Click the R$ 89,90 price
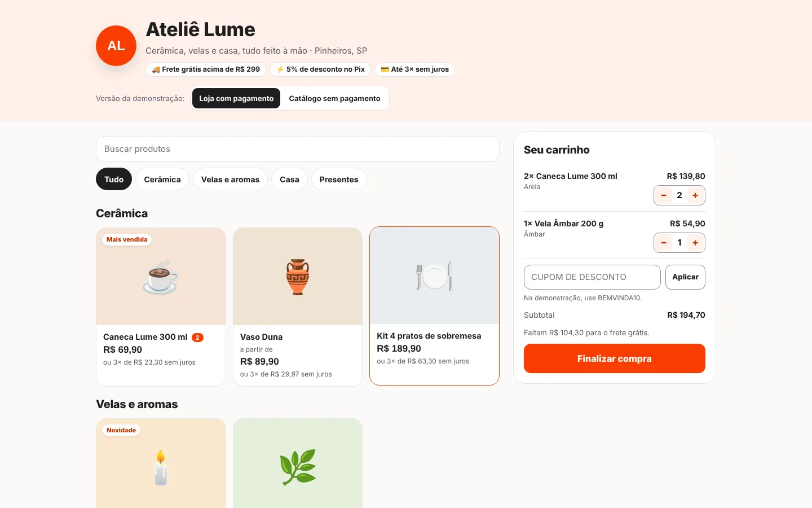812x508 pixels. pos(259,362)
